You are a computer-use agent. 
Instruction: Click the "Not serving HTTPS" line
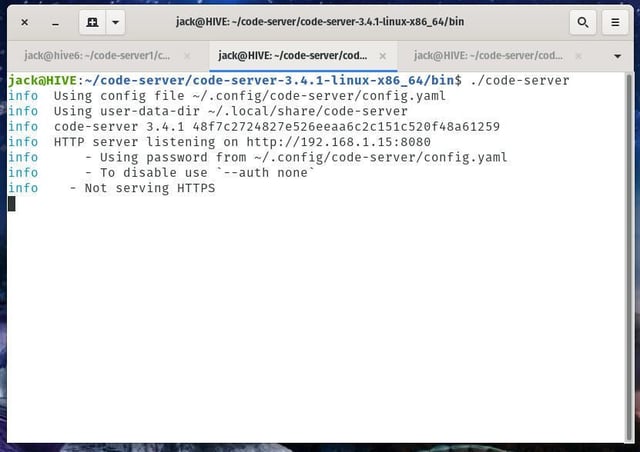142,188
